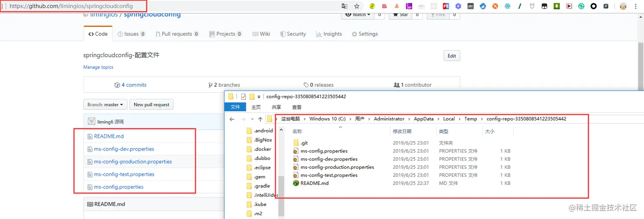Open ms-config-test.properties on GitHub
The image size is (644, 219).
(124, 174)
